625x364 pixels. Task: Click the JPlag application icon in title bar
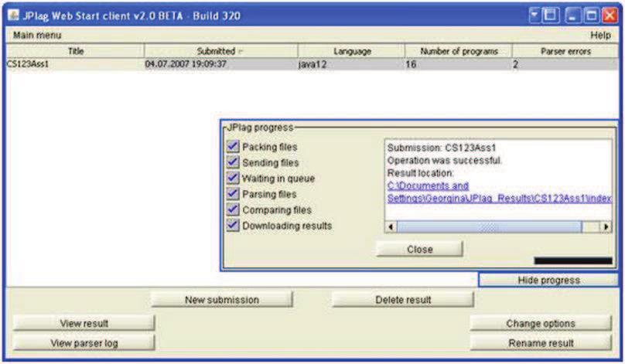(x=14, y=15)
